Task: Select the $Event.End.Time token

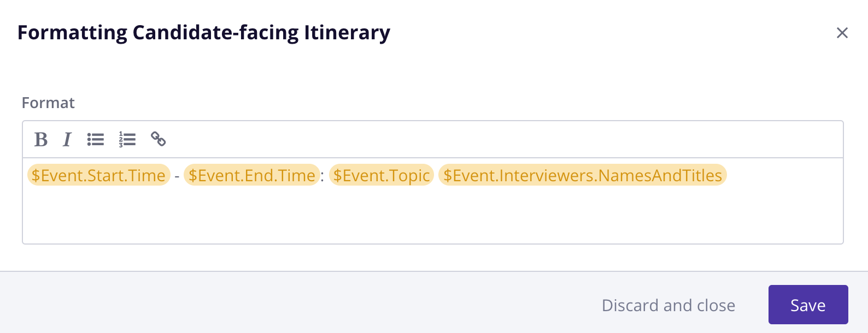Action: click(x=251, y=175)
